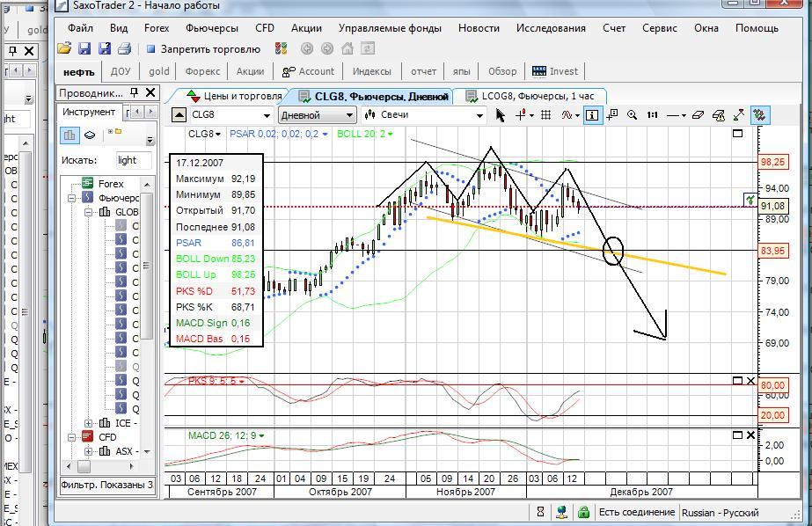Open the PKS 9; 5; 5 dropdown
This screenshot has height=526, width=812.
point(241,382)
